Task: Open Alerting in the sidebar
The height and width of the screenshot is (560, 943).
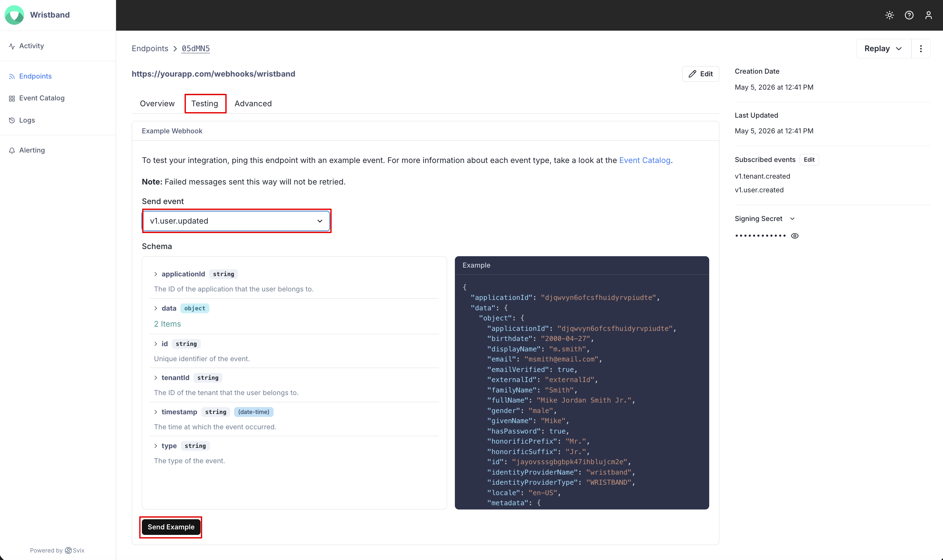Action: click(x=27, y=150)
